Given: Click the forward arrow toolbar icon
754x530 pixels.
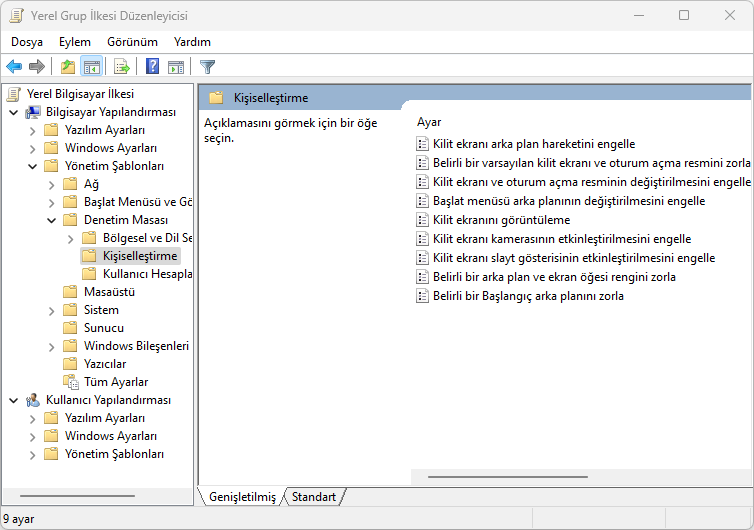Looking at the screenshot, I should [x=37, y=66].
